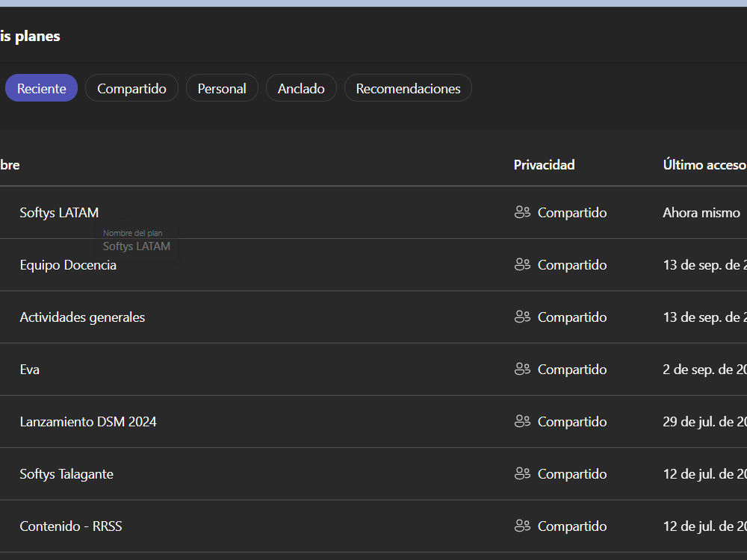Select the Reciente filter tab
This screenshot has width=747, height=560.
41,88
